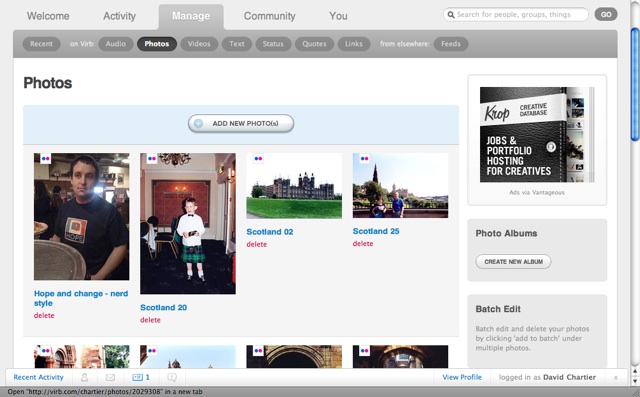Image resolution: width=640 pixels, height=397 pixels.
Task: Delete the Hope and change photo
Action: [44, 315]
